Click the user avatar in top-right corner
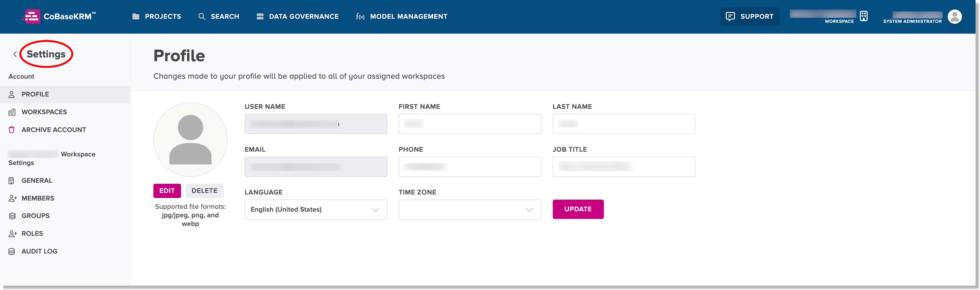The image size is (980, 290). [955, 16]
